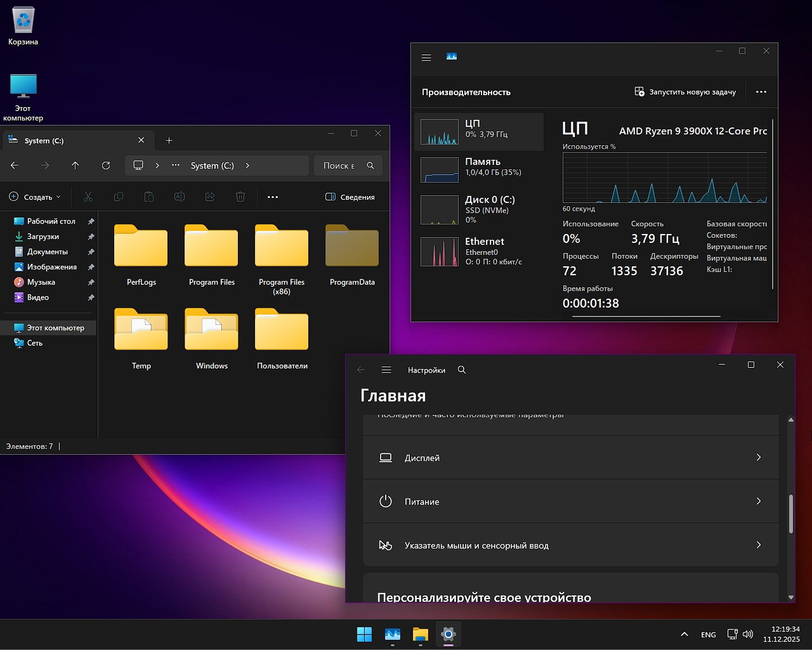Click the Share icon in Explorer toolbar
Screen dimensions: 812x650
(210, 197)
